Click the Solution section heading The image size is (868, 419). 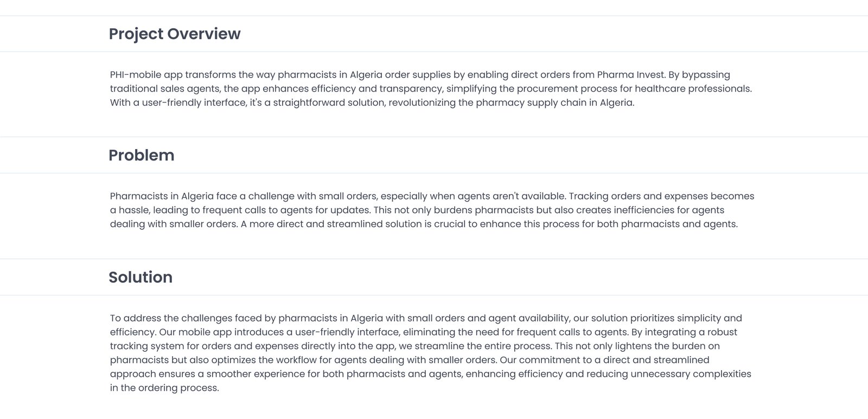140,277
